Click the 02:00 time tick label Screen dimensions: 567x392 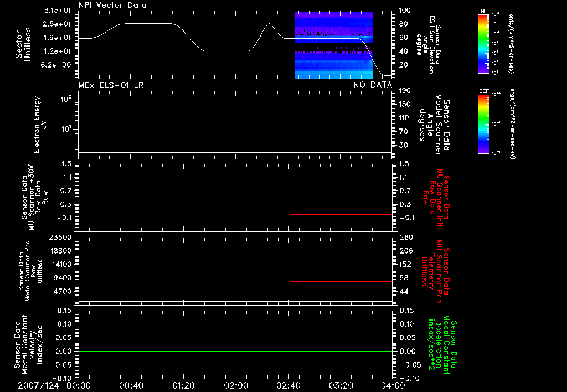tap(236, 385)
